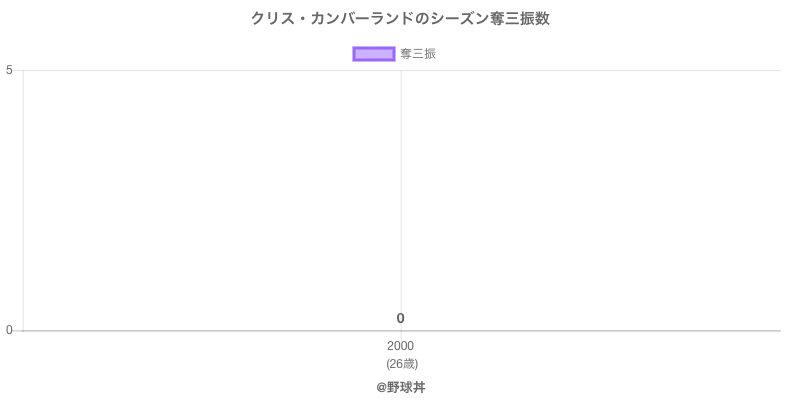The height and width of the screenshot is (400, 800).
Task: Click the center vertical gridline of the chart
Action: [401, 200]
